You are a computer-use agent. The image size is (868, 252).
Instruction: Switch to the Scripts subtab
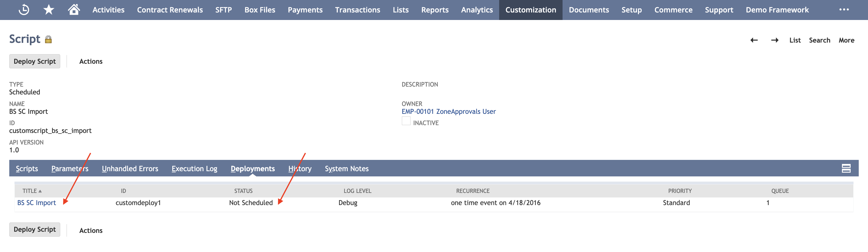pyautogui.click(x=27, y=169)
